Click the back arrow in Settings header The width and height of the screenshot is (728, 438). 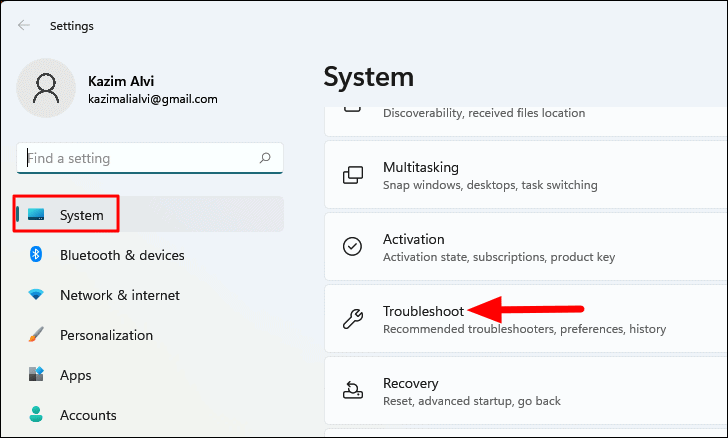[24, 26]
